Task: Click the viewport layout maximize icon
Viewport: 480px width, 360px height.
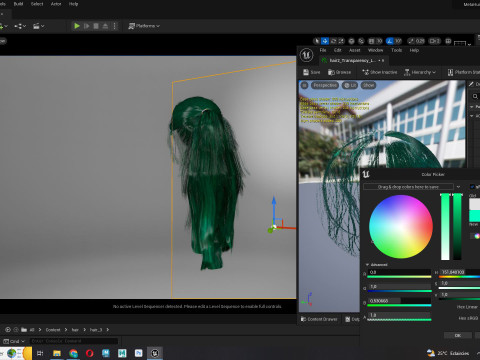Action: [448, 41]
